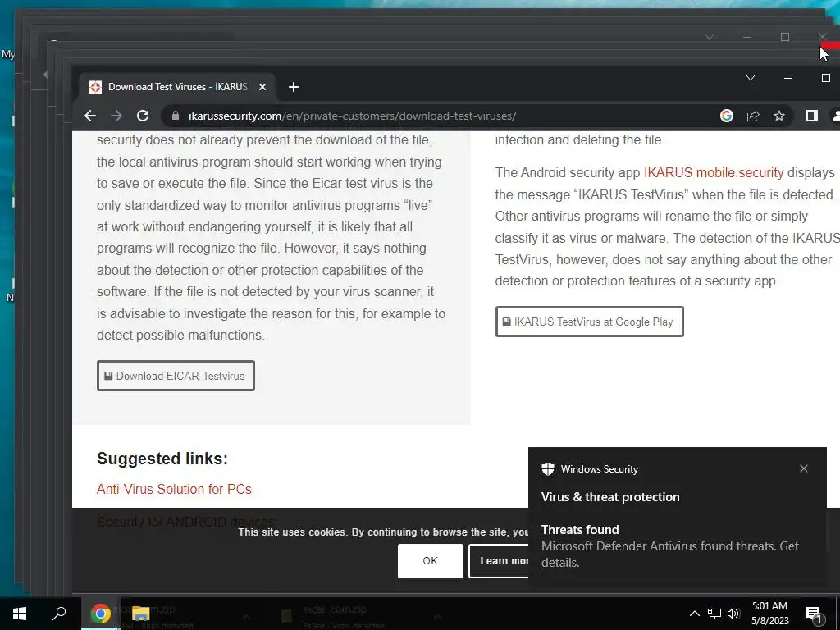Close the back Chrome window with its X
The width and height of the screenshot is (840, 630).
[x=822, y=37]
